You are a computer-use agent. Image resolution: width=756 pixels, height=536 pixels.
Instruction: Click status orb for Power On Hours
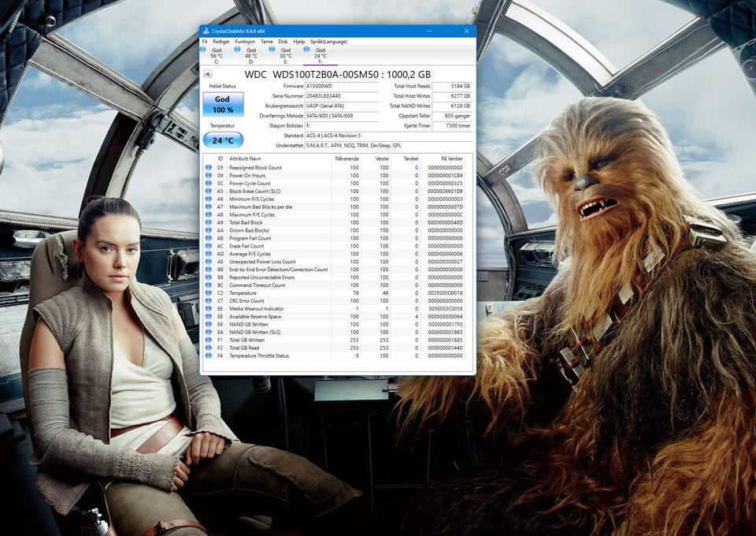click(x=208, y=175)
